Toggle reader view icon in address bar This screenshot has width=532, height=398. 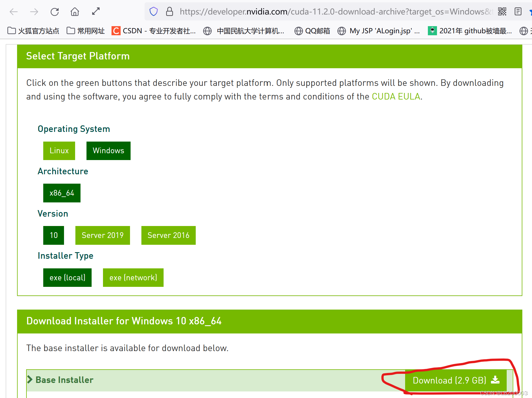click(x=518, y=12)
